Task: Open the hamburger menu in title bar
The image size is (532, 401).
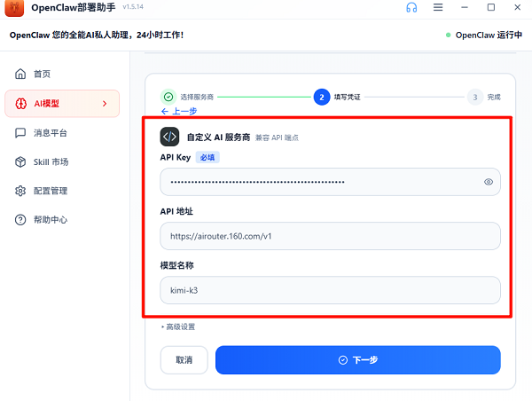Action: tap(438, 7)
